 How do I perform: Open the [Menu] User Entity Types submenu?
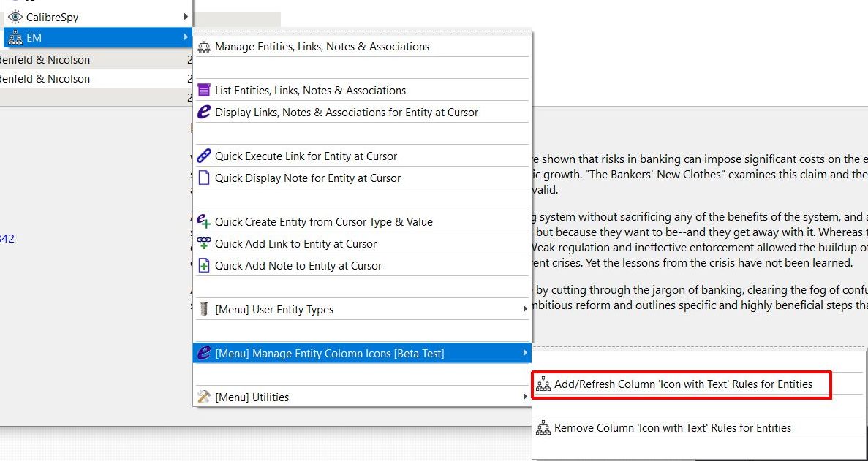[x=363, y=310]
